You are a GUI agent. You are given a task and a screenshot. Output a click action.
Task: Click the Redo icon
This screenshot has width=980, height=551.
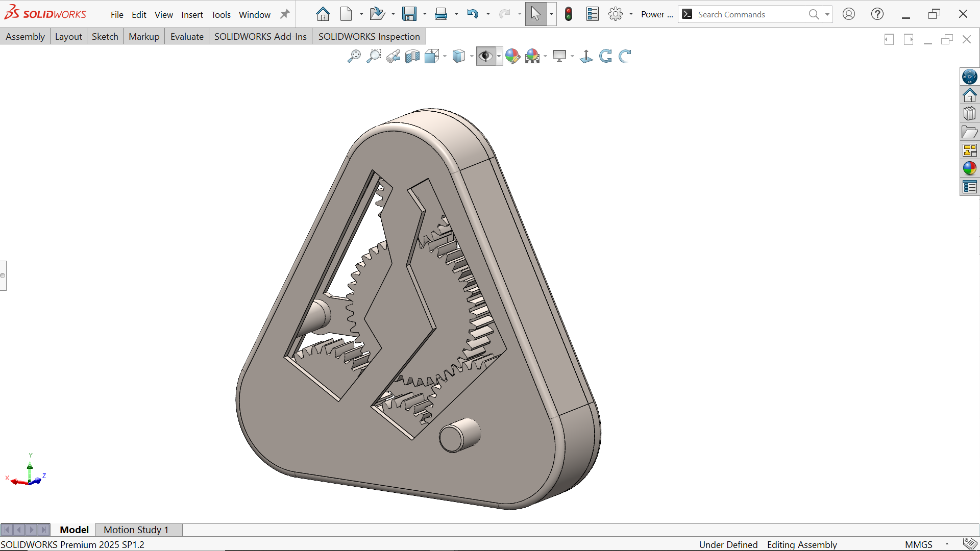pos(504,14)
